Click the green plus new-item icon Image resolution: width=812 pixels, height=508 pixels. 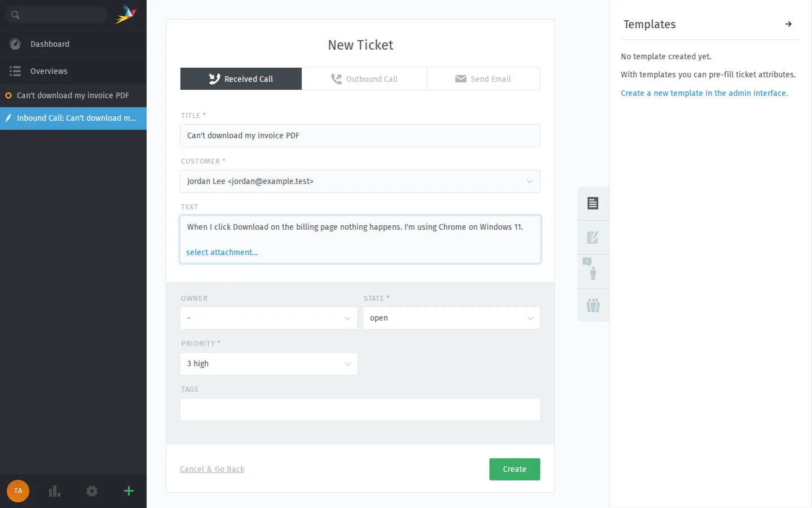pyautogui.click(x=129, y=491)
